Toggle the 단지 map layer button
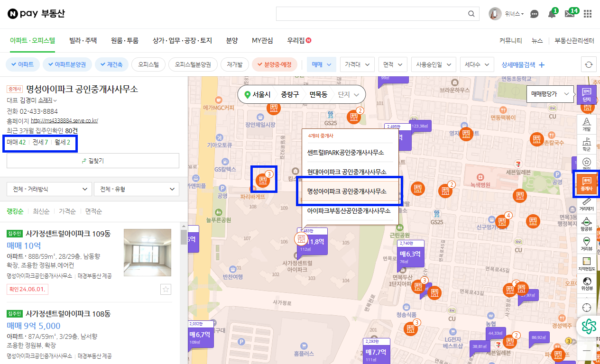 [587, 95]
